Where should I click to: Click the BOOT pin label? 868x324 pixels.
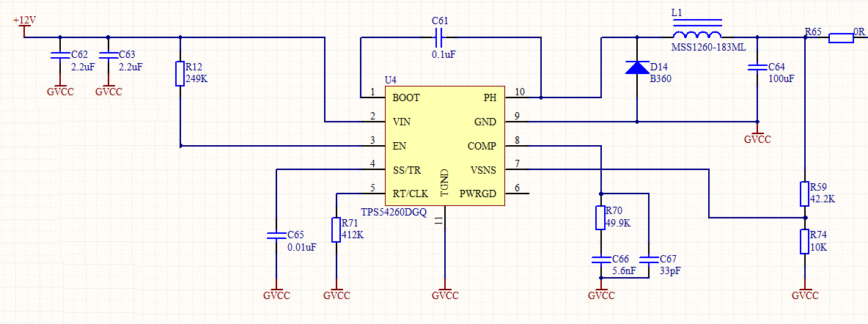click(x=405, y=98)
